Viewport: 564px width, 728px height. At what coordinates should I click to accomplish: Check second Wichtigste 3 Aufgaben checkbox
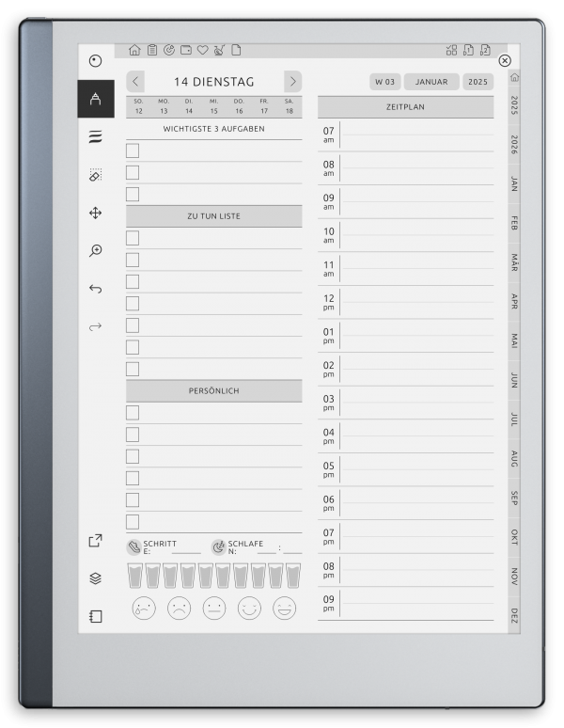[133, 173]
